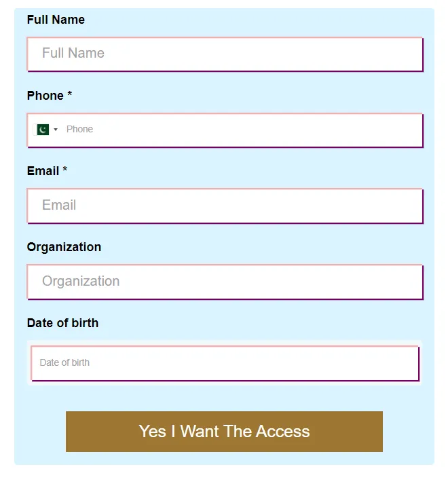Focus the Full Name input field

pyautogui.click(x=225, y=54)
